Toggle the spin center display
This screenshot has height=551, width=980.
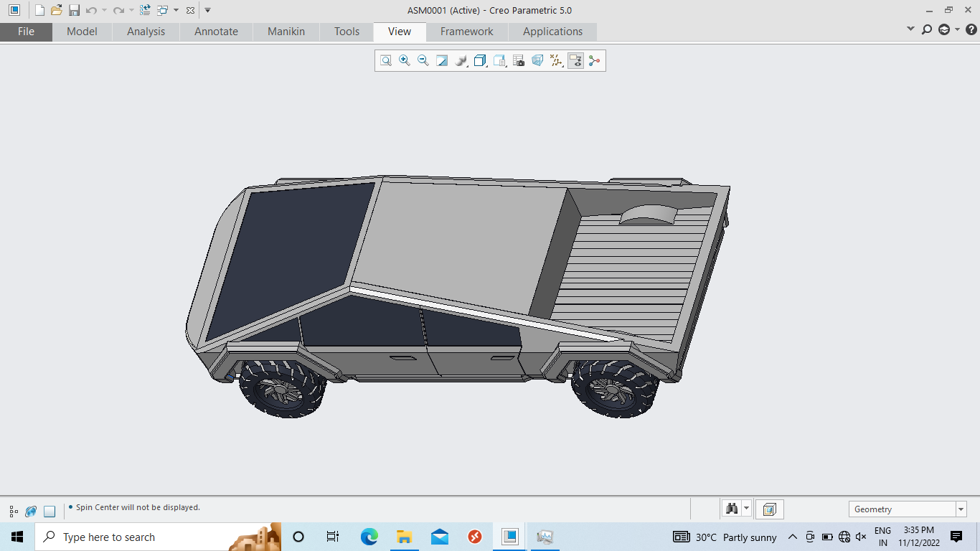[594, 61]
